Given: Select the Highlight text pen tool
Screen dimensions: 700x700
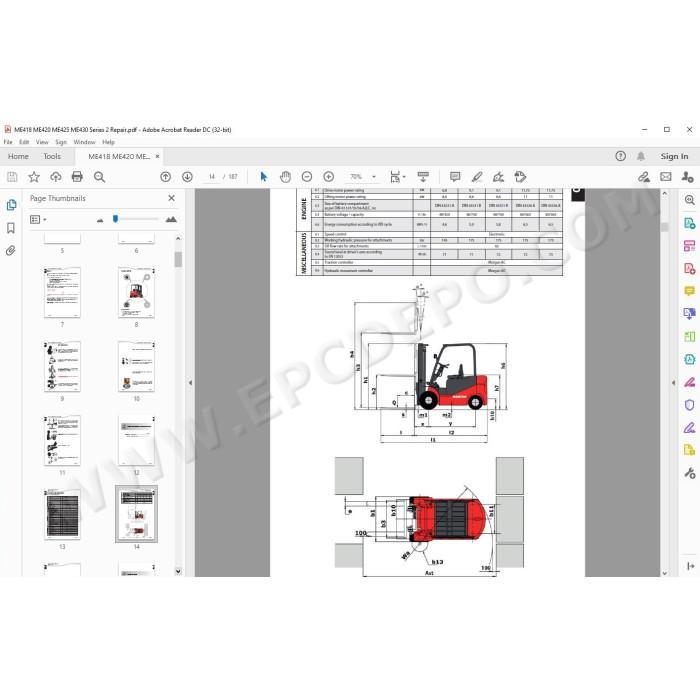Looking at the screenshot, I should [x=477, y=177].
